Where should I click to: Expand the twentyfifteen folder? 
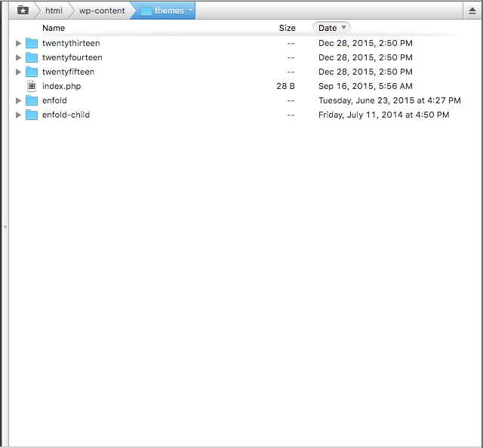(18, 72)
